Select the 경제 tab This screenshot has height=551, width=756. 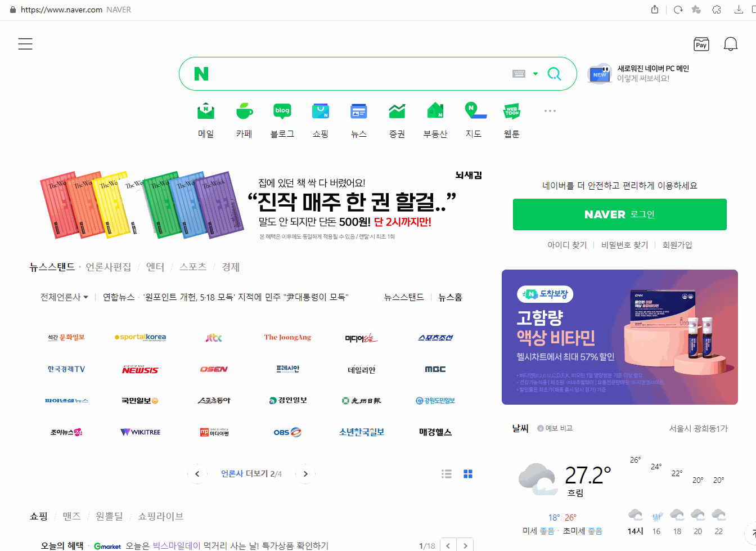(x=231, y=267)
